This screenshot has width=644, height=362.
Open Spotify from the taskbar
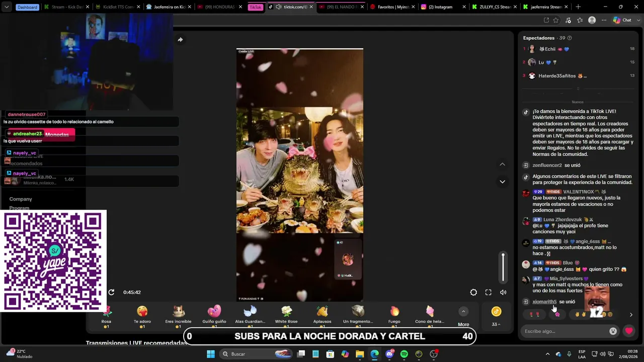pos(404,354)
